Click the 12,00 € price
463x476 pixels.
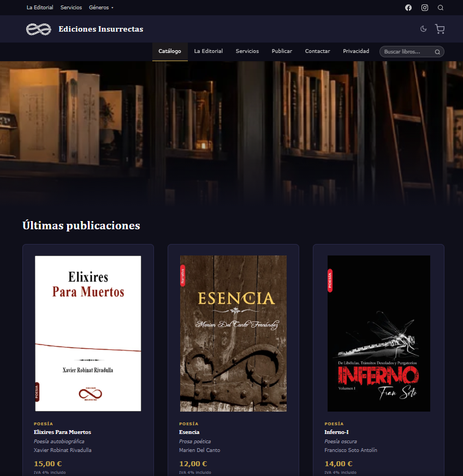coord(193,464)
